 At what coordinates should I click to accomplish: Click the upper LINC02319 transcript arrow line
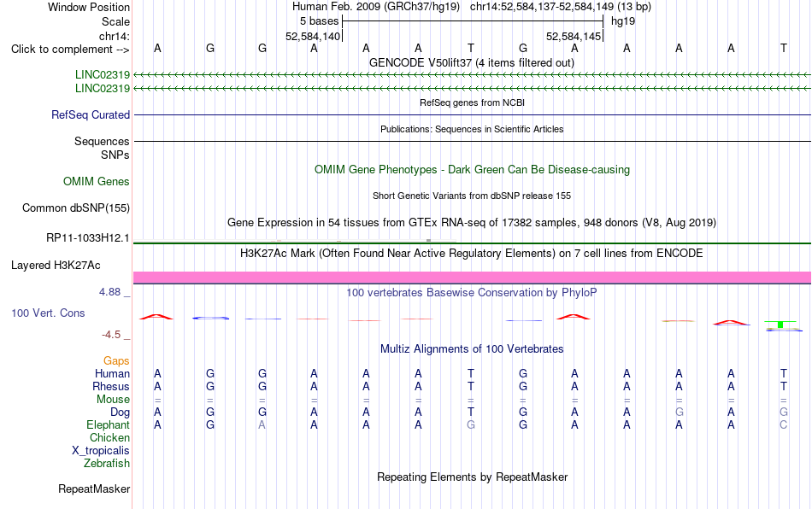click(x=472, y=75)
